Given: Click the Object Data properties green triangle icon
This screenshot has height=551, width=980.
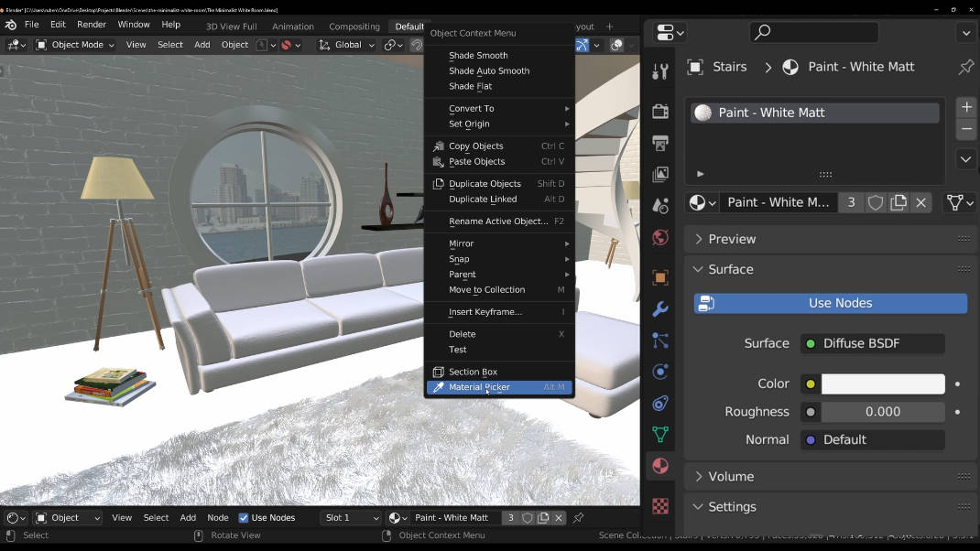Looking at the screenshot, I should tap(659, 434).
